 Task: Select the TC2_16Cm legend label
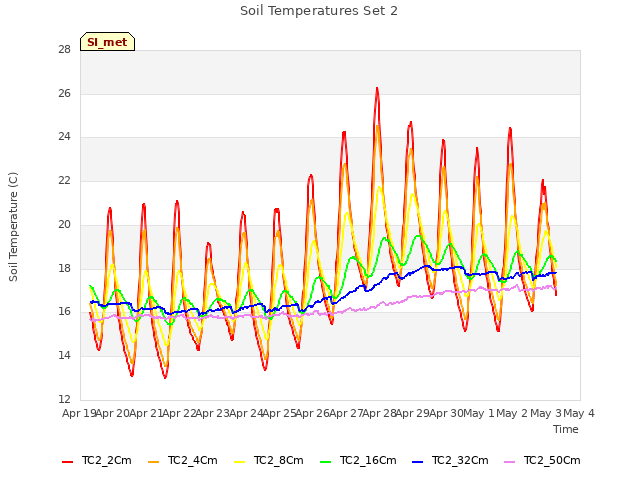click(x=368, y=461)
